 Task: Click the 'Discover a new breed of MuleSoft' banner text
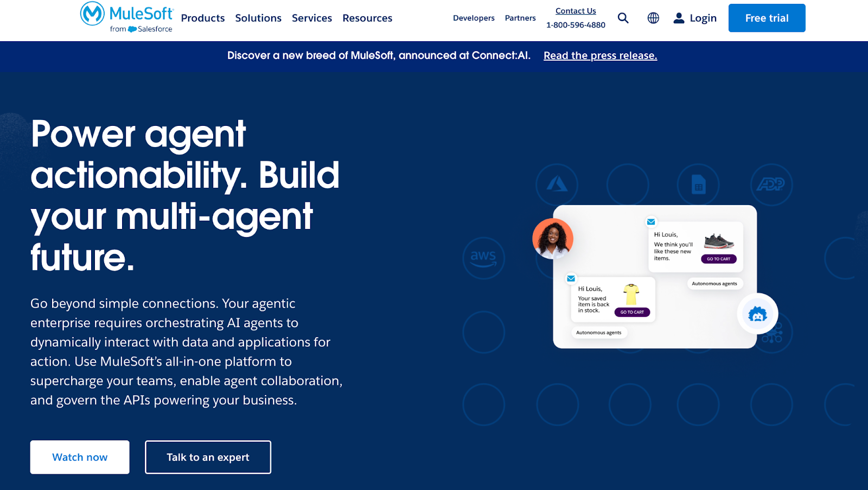pyautogui.click(x=379, y=55)
